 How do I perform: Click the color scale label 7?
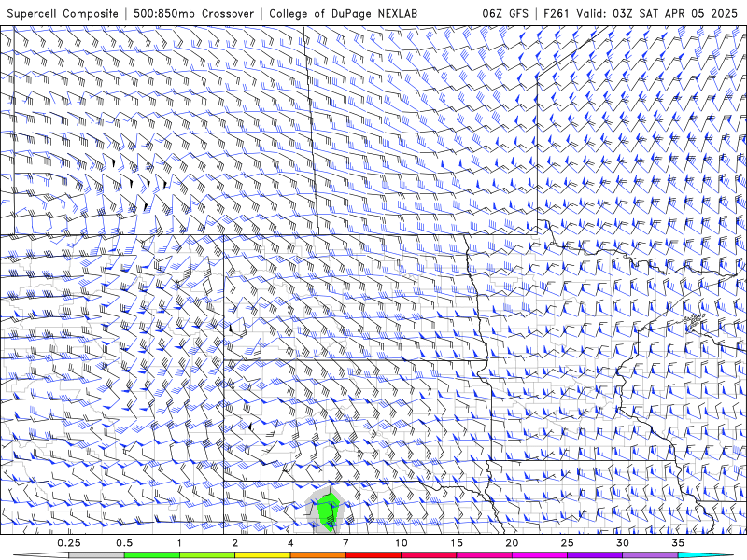[x=345, y=543]
